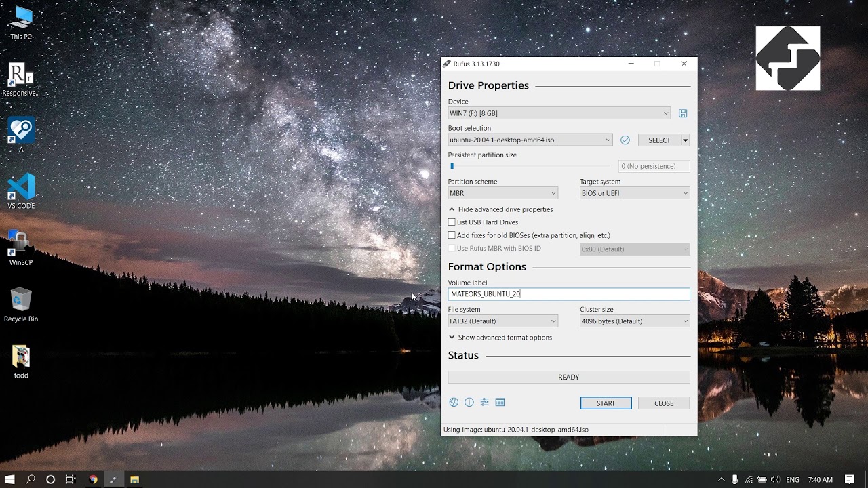The height and width of the screenshot is (488, 868).
Task: Launch WinSCP desktop shortcut
Action: click(21, 247)
